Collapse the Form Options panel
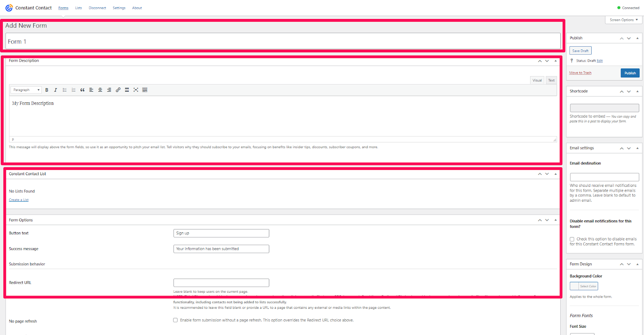The image size is (644, 335). 556,220
